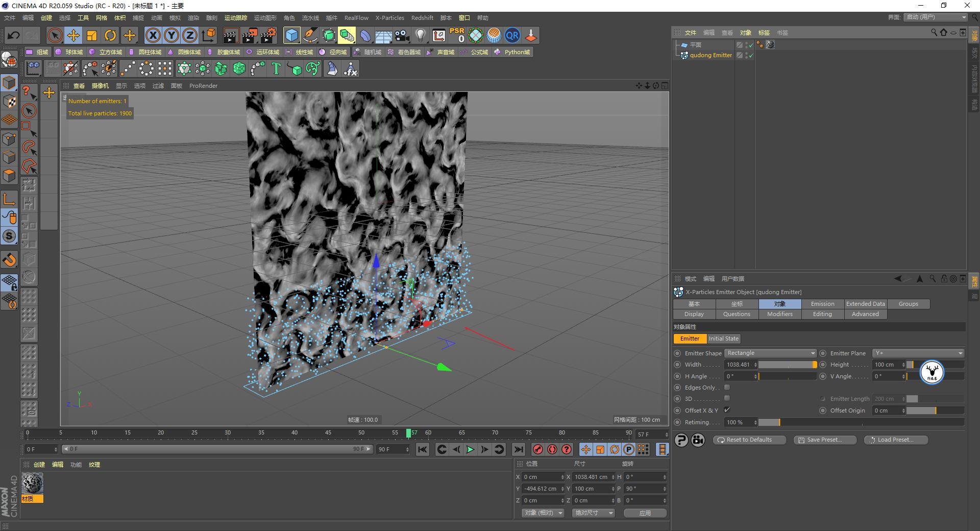Select the Rotate tool

[x=111, y=35]
